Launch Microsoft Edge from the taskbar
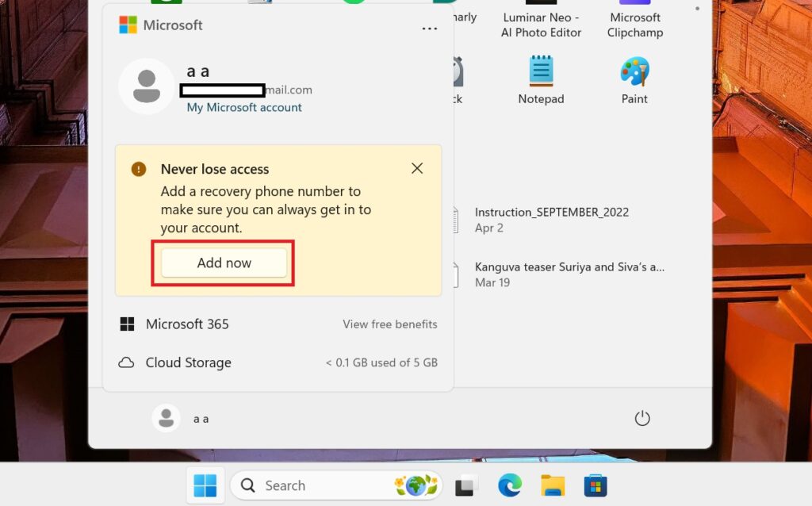The height and width of the screenshot is (506, 812). point(509,485)
